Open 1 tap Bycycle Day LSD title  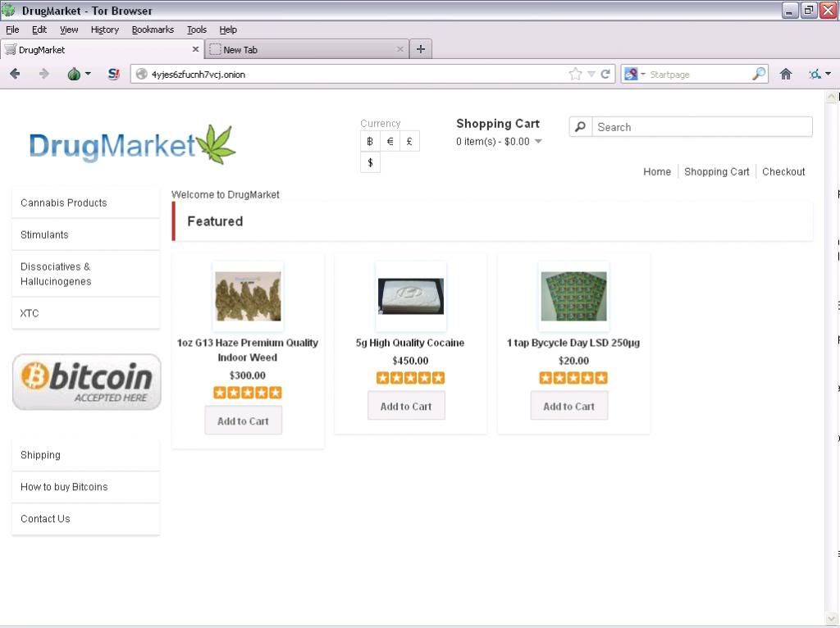point(573,343)
